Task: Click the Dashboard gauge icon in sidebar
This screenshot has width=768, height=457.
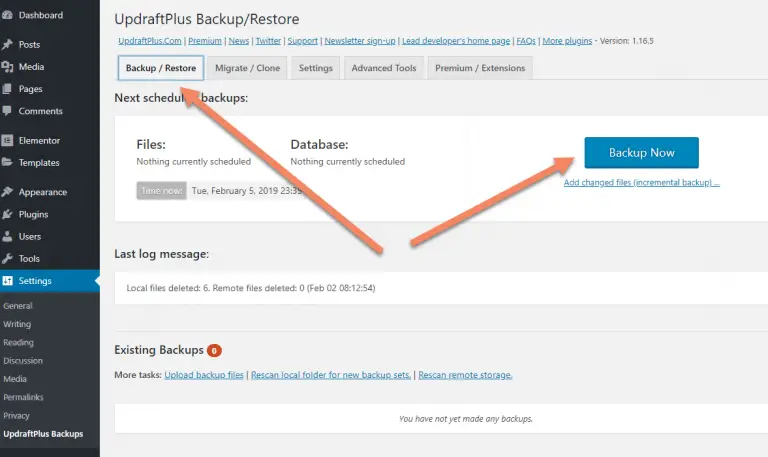Action: [7, 15]
